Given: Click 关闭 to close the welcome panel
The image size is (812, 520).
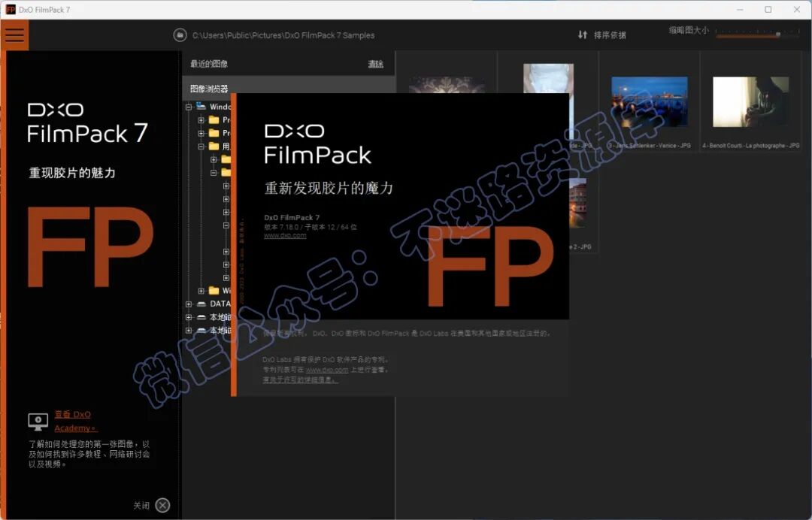Looking at the screenshot, I should point(141,505).
